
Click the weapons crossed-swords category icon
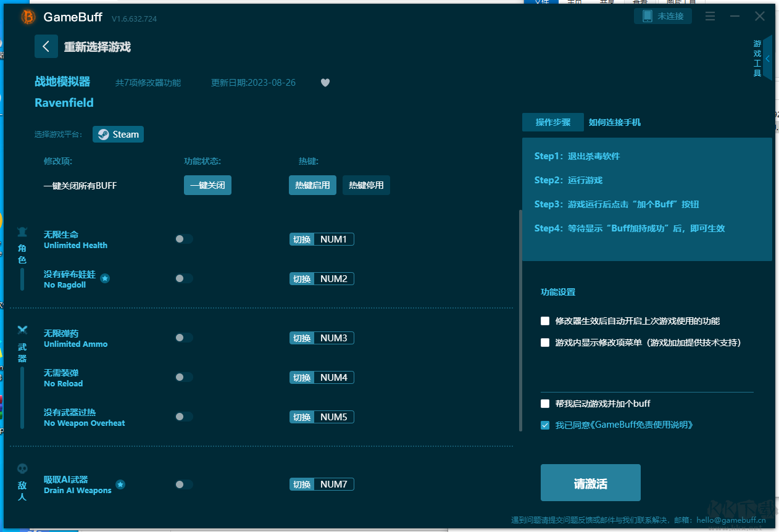[23, 330]
